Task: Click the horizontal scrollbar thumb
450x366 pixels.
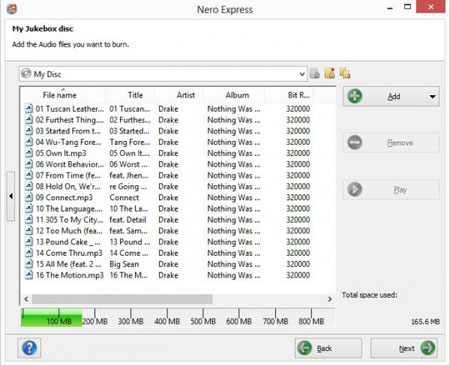Action: (122, 299)
